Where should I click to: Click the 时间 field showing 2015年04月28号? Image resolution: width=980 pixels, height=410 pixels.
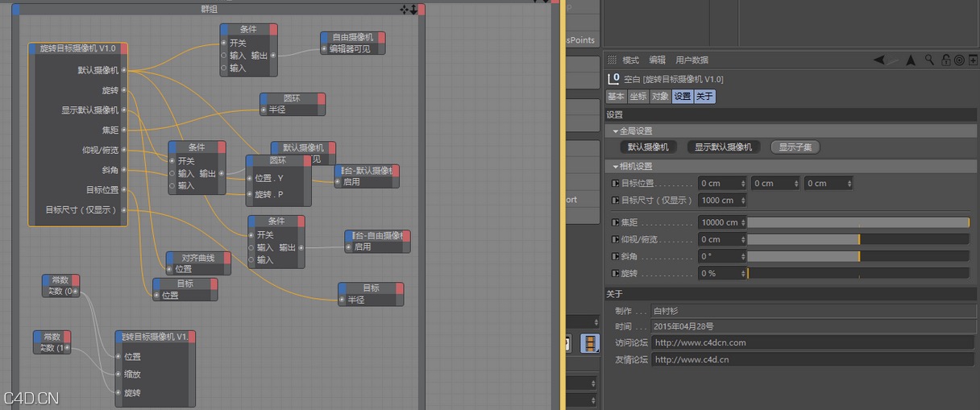click(812, 326)
